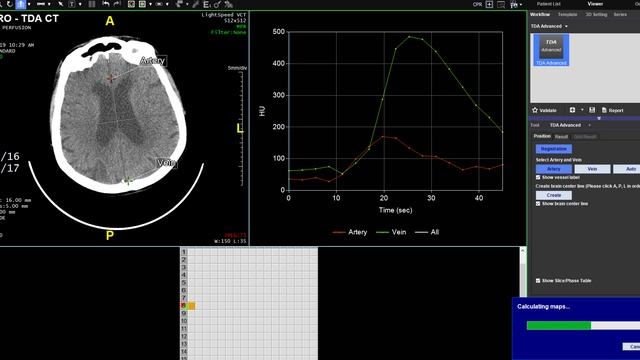This screenshot has width=640, height=360.
Task: Toggle Show vessel label checkbox
Action: coord(538,177)
